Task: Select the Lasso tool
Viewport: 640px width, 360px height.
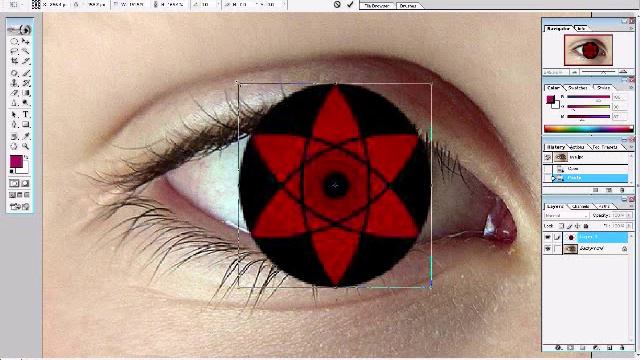Action: (14, 51)
